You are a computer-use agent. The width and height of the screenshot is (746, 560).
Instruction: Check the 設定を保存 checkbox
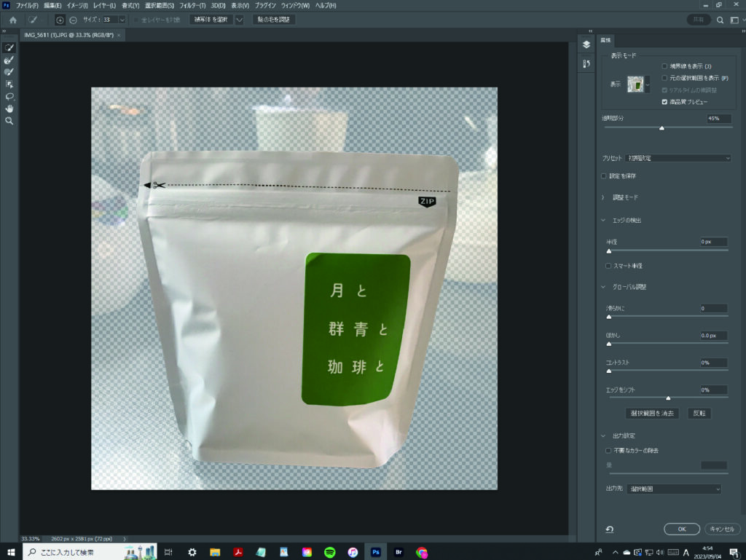tap(604, 176)
